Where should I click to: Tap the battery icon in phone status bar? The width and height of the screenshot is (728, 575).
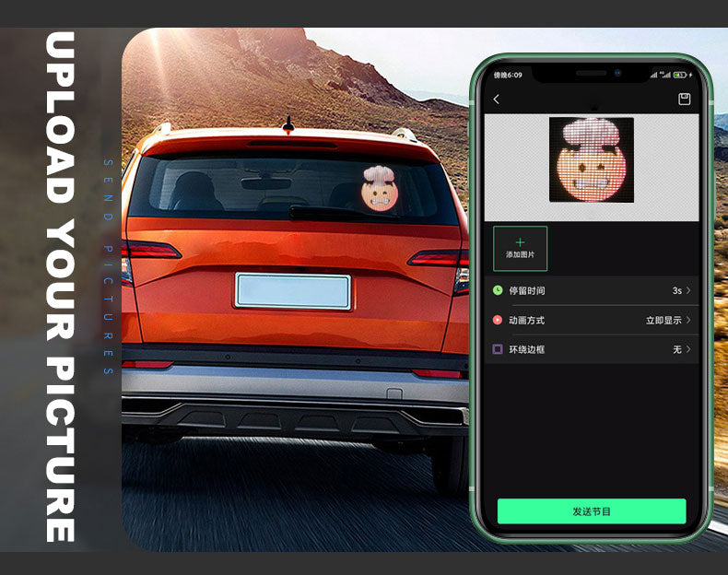(x=680, y=75)
